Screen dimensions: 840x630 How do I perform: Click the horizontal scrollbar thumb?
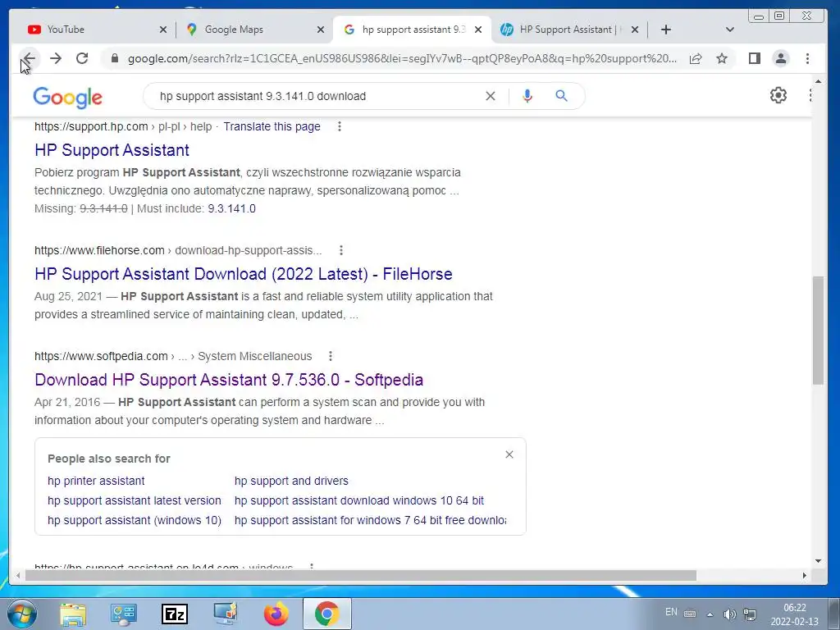(361, 575)
